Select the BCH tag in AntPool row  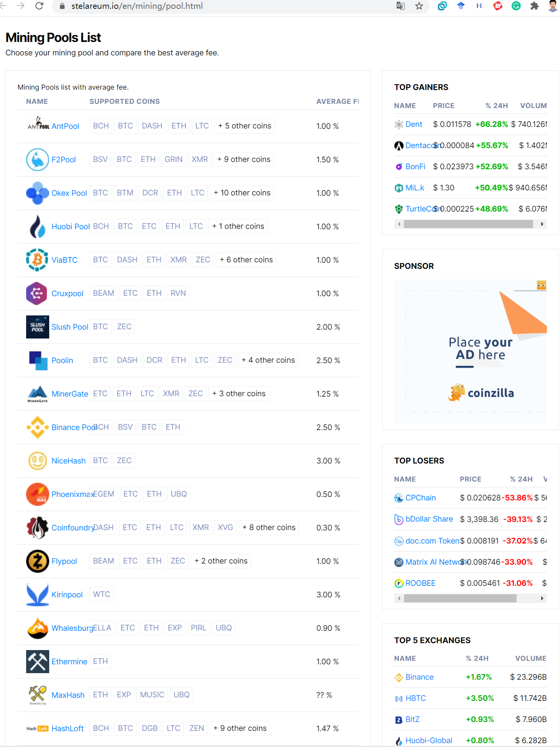point(101,126)
